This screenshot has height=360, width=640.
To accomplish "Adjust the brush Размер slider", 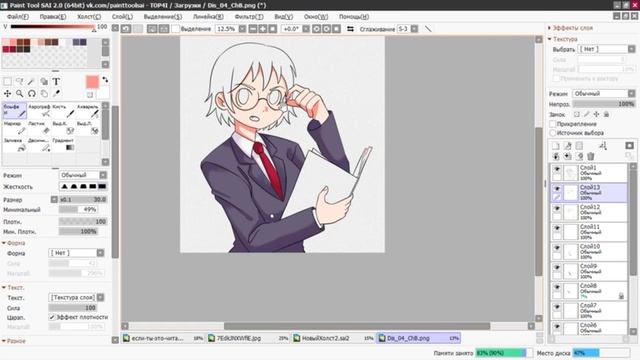I will (x=83, y=200).
